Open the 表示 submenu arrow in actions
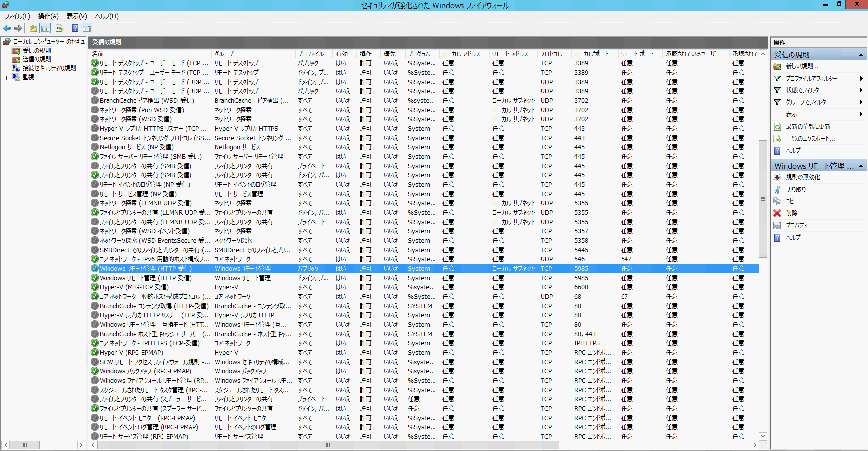This screenshot has width=868, height=451. click(861, 114)
